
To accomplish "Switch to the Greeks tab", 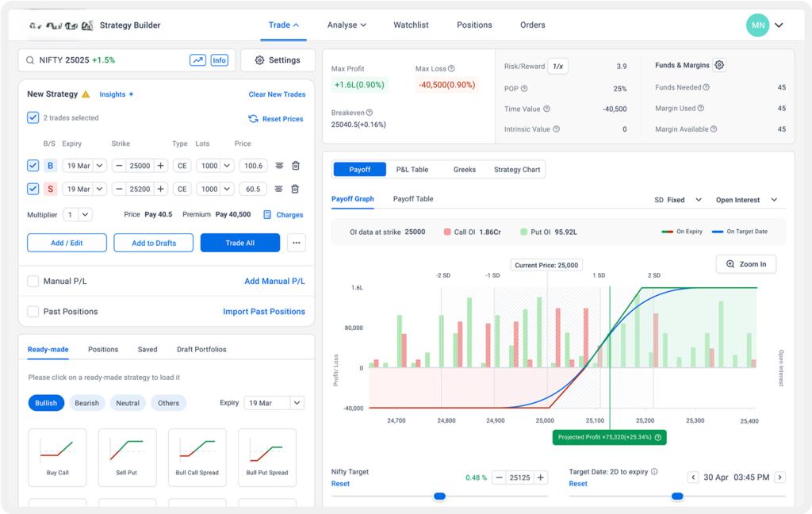I will (x=465, y=169).
